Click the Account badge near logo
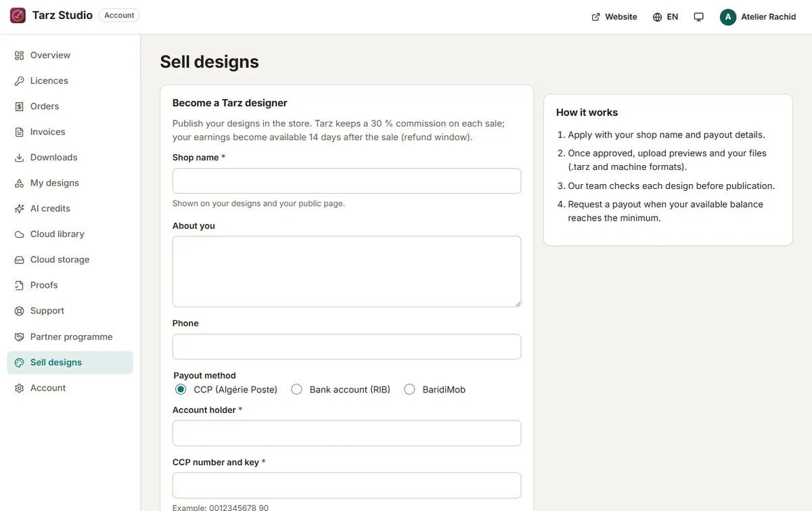This screenshot has width=812, height=511. tap(119, 16)
